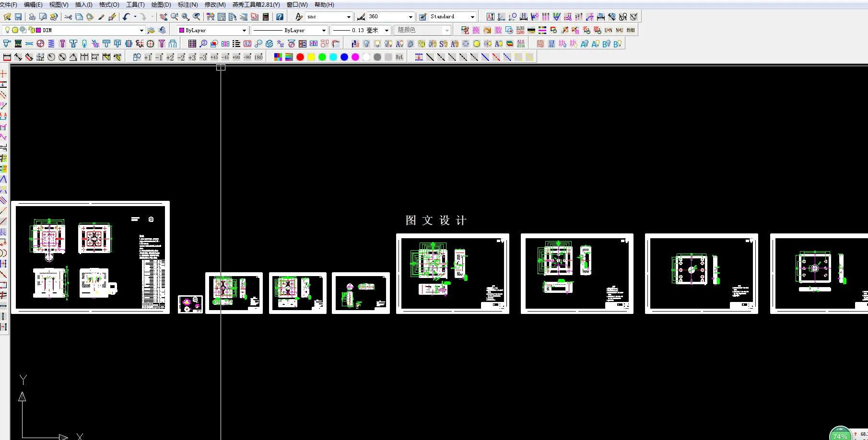Expand the undo history dropdown arrow
Screen dimensions: 868x440
pos(135,17)
